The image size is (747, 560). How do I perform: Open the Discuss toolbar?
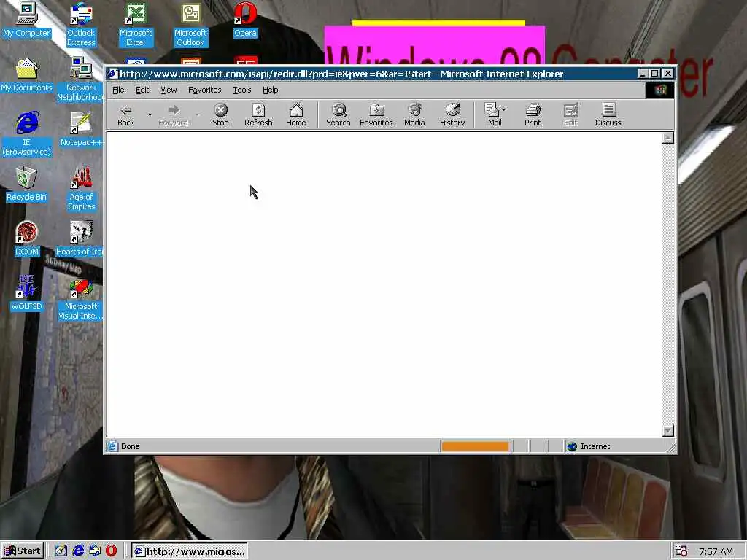coord(608,115)
